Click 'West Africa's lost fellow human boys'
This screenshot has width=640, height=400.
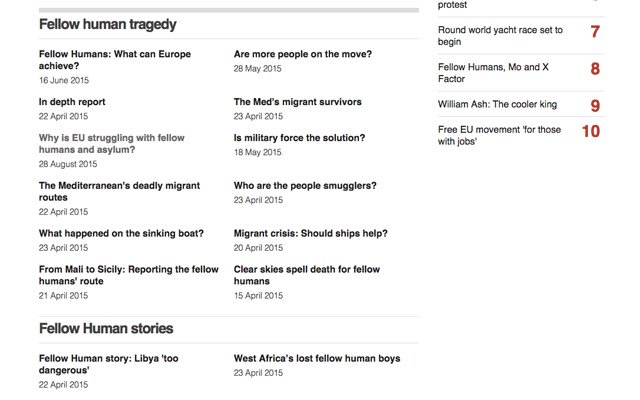pyautogui.click(x=317, y=358)
